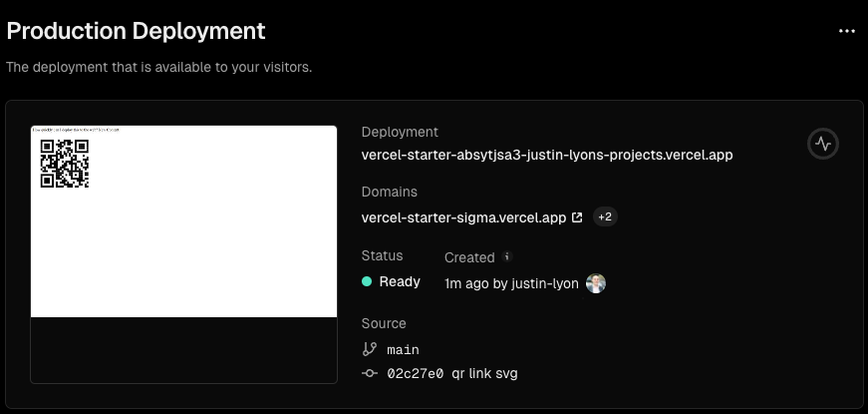
Task: Click the external link icon beside the domain
Action: 577,217
